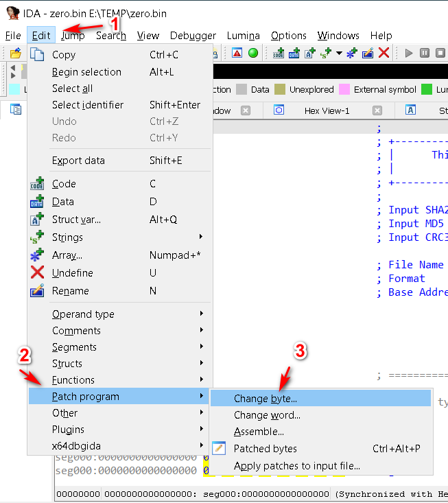The width and height of the screenshot is (448, 503).
Task: Click the make array toolbar icon
Action: tap(352, 53)
